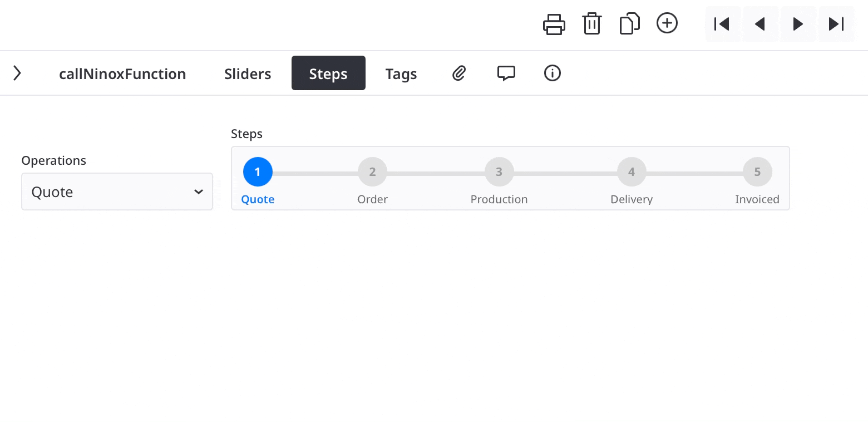Viewport: 868px width, 422px height.
Task: Select step 3 Production
Action: click(499, 172)
